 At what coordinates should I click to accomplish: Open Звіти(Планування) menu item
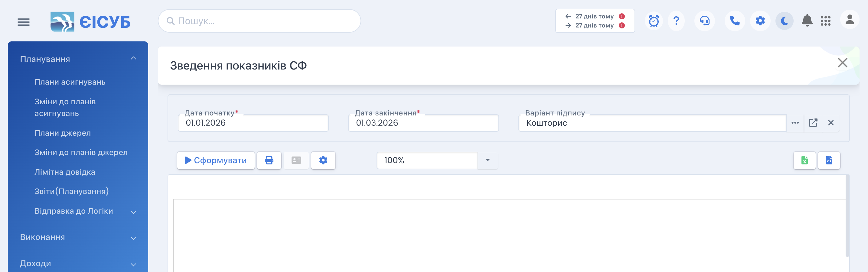click(71, 191)
